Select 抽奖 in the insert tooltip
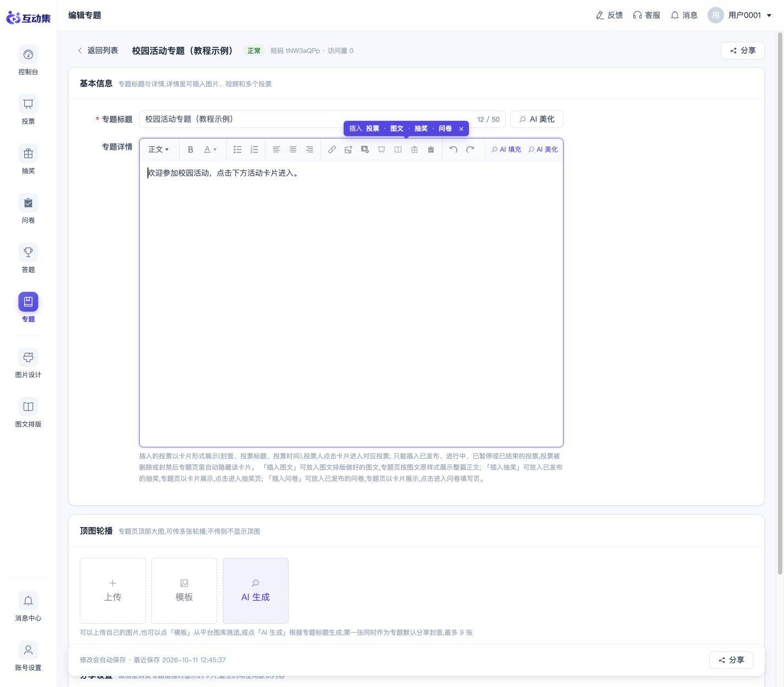The image size is (784, 687). point(421,129)
